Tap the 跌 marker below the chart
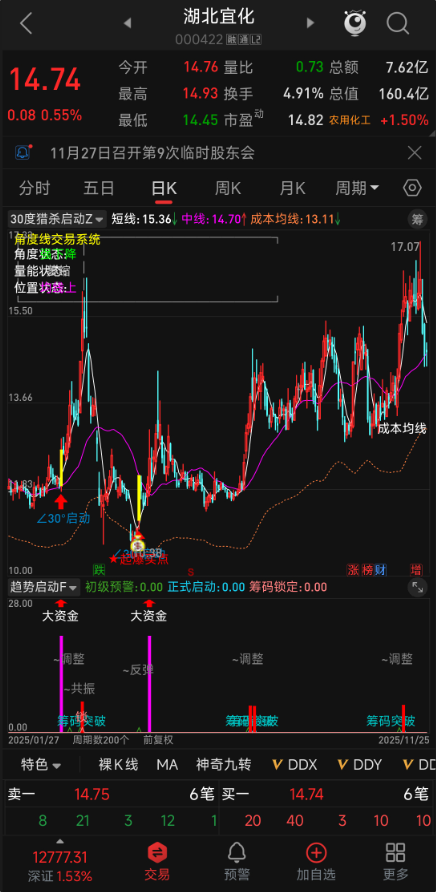436x892 pixels. point(99,569)
